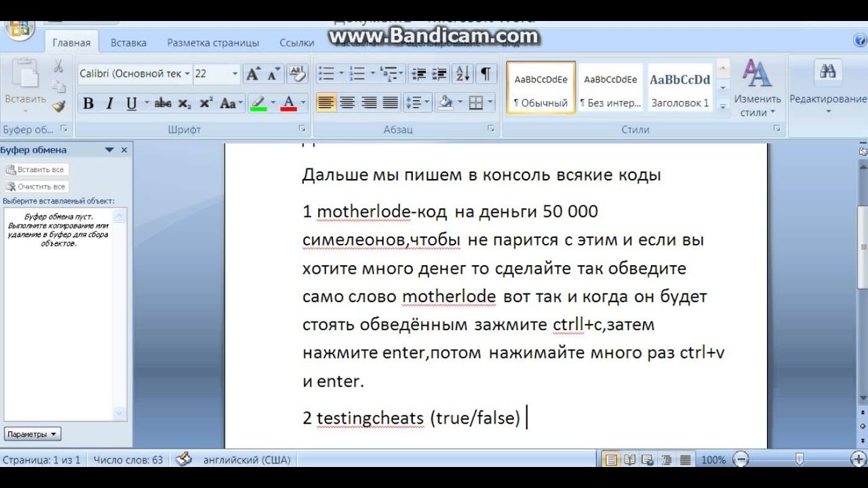
Task: Apply the green text highlight color
Action: point(258,104)
